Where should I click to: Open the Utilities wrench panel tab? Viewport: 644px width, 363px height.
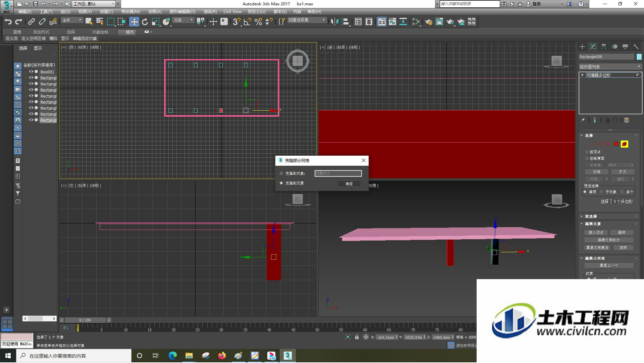click(636, 47)
